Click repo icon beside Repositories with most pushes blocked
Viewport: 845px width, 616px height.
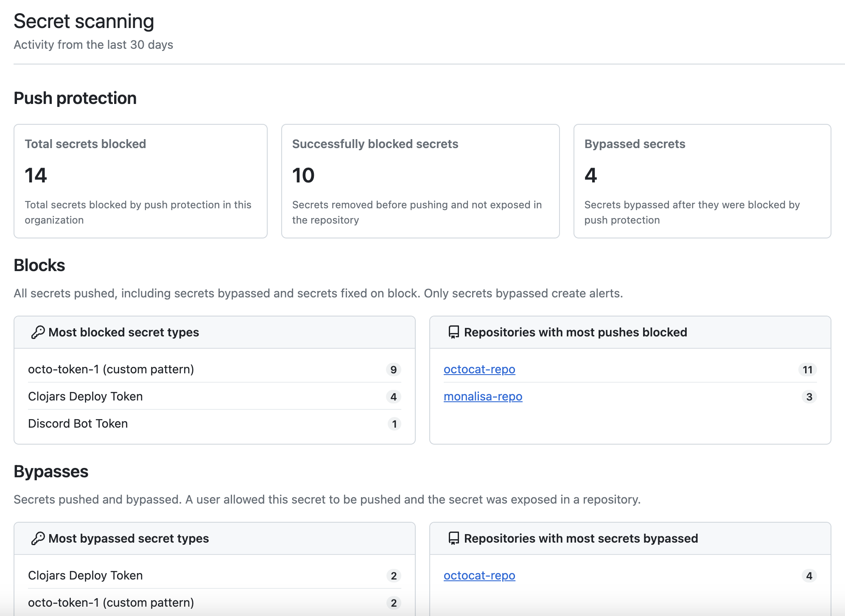click(453, 332)
